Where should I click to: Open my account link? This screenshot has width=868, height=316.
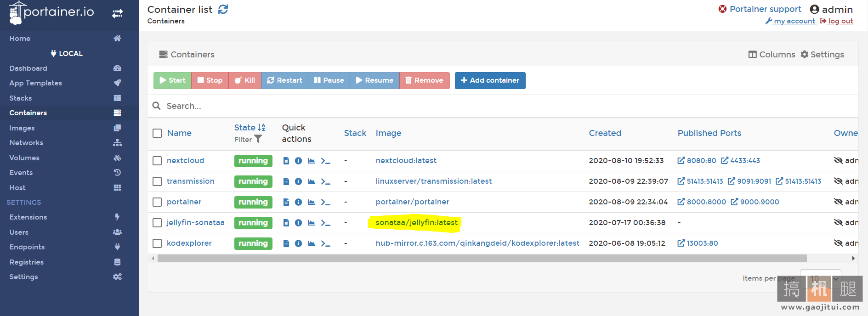click(x=790, y=21)
